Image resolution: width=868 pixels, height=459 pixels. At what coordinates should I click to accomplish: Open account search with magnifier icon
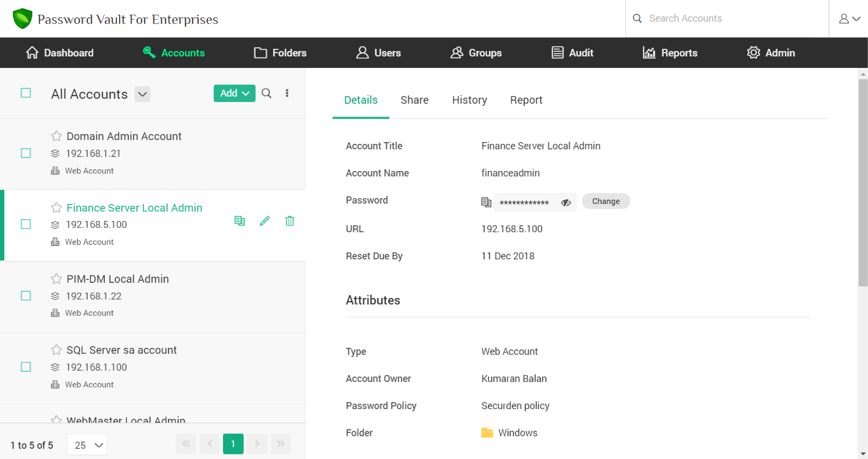pos(267,93)
